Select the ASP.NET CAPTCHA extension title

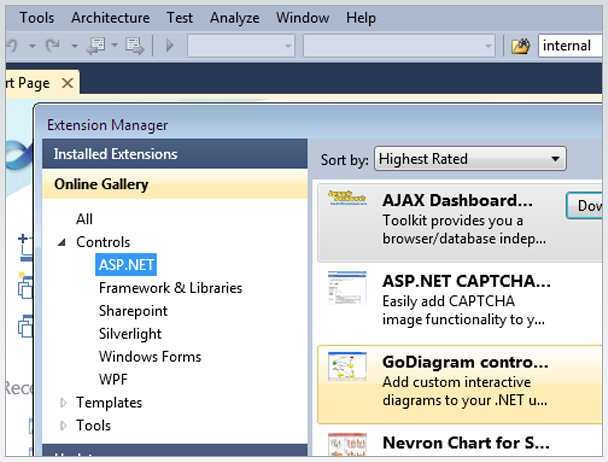[466, 281]
